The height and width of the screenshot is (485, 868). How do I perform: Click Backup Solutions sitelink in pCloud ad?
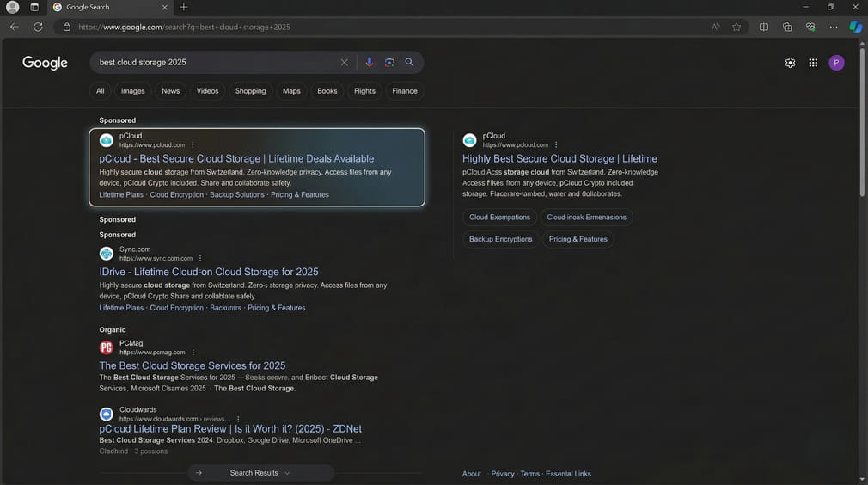(237, 195)
